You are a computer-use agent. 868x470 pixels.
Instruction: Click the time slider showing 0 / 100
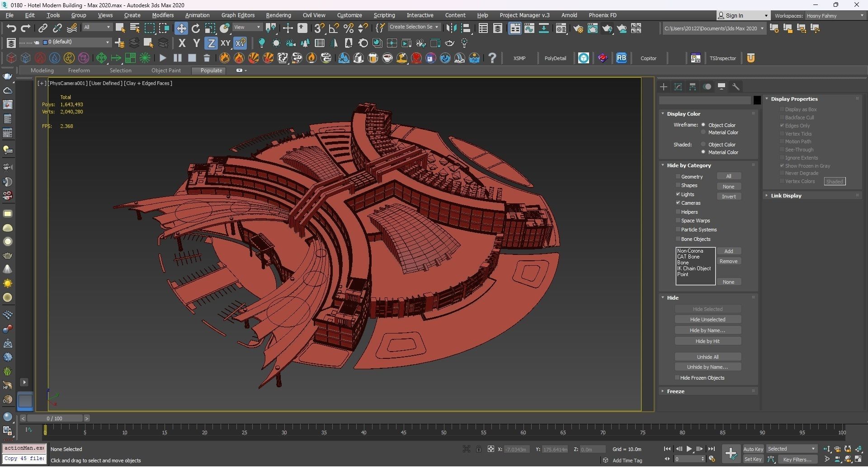[54, 418]
